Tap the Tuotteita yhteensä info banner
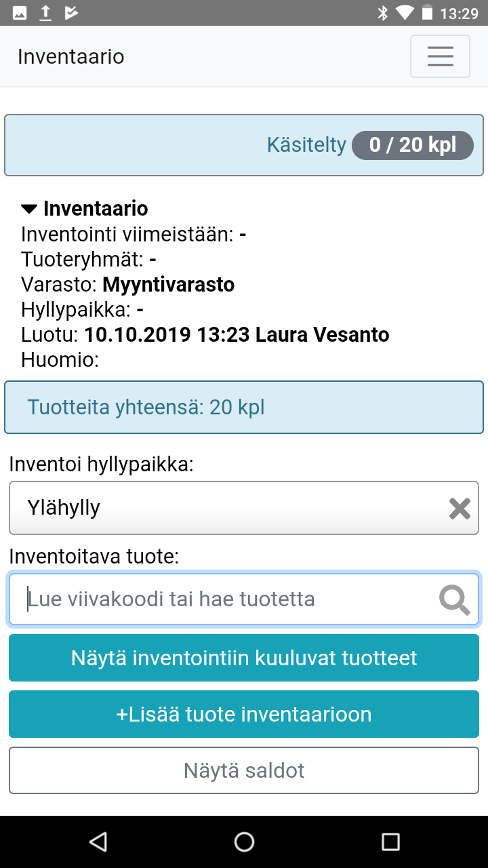Screen dimensions: 488x868 coord(244,408)
